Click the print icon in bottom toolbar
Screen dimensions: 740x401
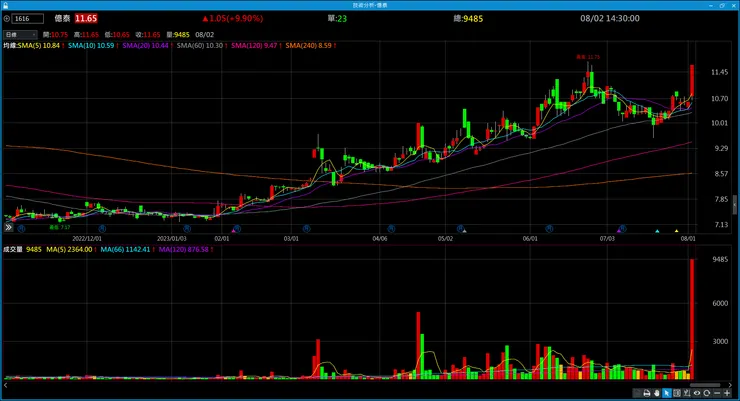647,393
